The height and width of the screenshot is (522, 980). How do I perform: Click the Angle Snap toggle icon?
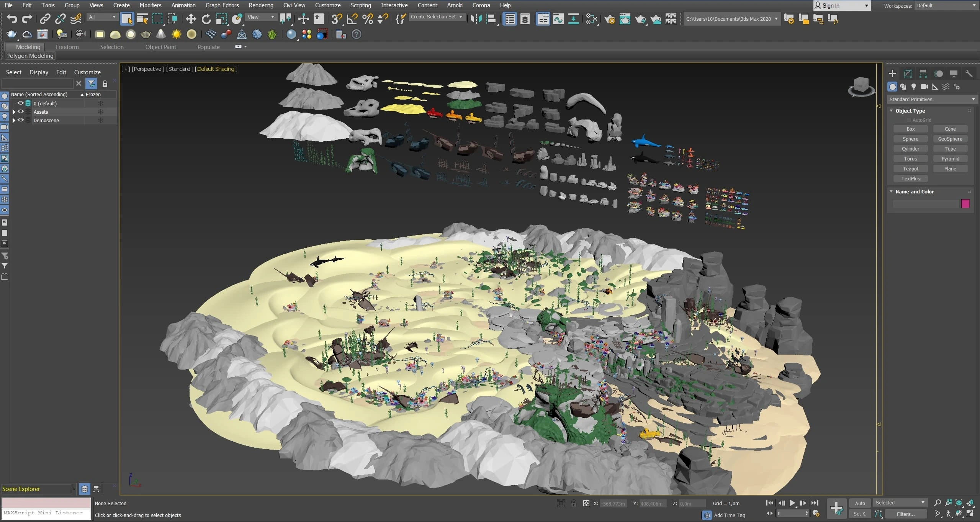coord(352,19)
